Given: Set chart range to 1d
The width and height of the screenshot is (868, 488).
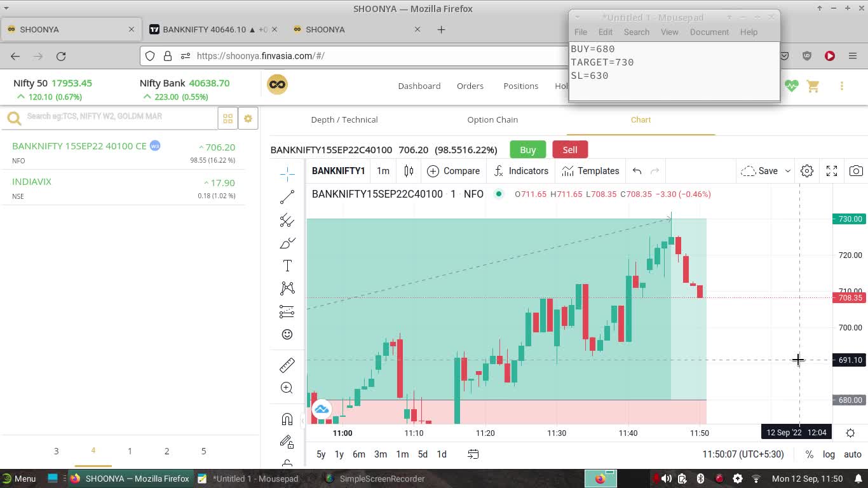Looking at the screenshot, I should click(442, 454).
